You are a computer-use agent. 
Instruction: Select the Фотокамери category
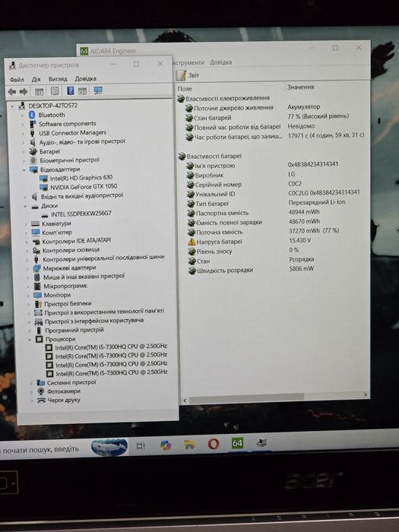[x=64, y=391]
